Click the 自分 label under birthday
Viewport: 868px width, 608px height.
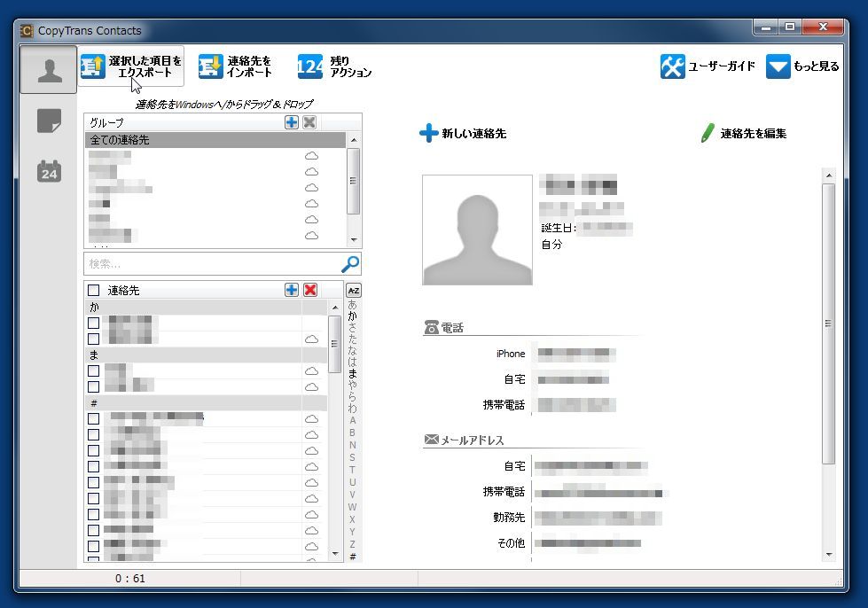551,245
